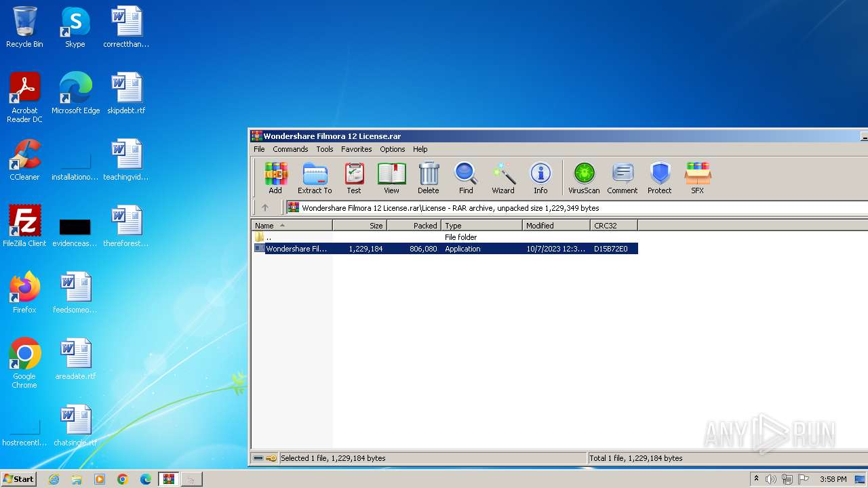Open Firefox desktop shortcut
Viewport: 868px width, 488px height.
24,293
